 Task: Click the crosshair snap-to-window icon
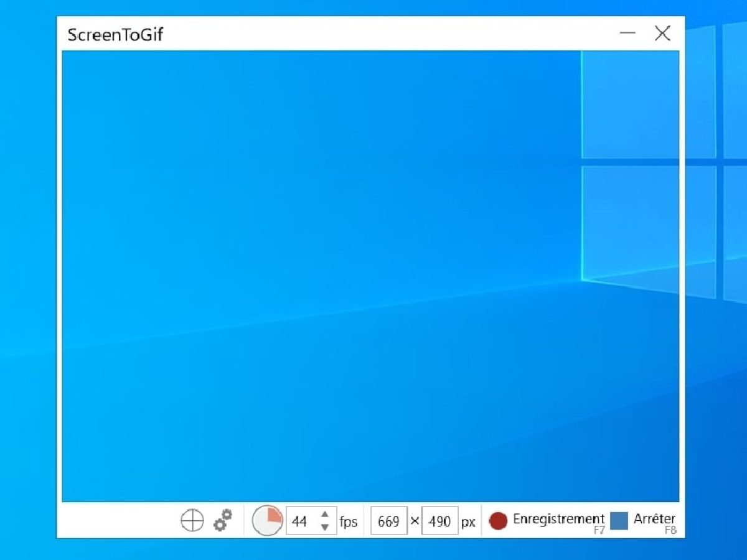(192, 520)
